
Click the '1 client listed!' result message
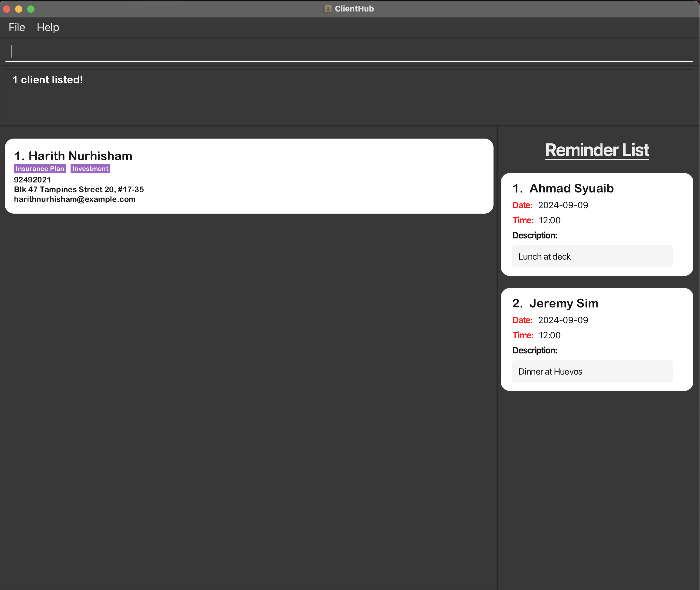[x=48, y=80]
